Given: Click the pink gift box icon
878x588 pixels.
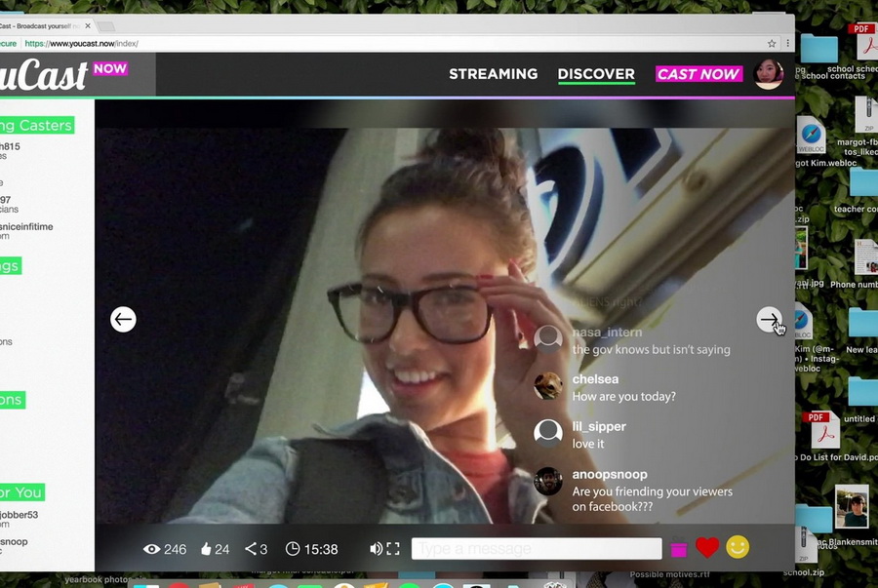Looking at the screenshot, I should pyautogui.click(x=678, y=550).
